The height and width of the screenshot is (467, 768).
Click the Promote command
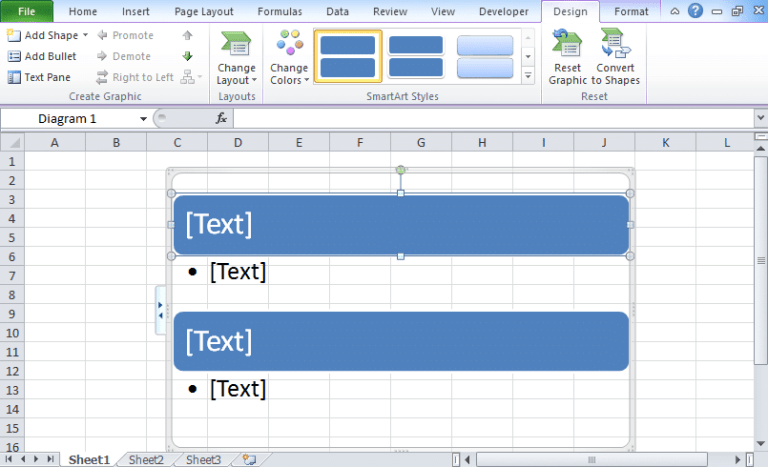point(125,35)
